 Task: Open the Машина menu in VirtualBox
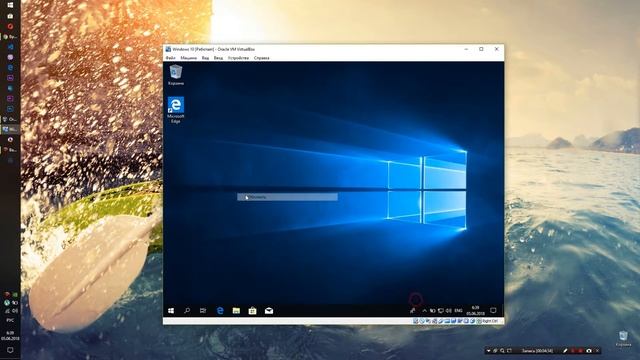tap(189, 58)
